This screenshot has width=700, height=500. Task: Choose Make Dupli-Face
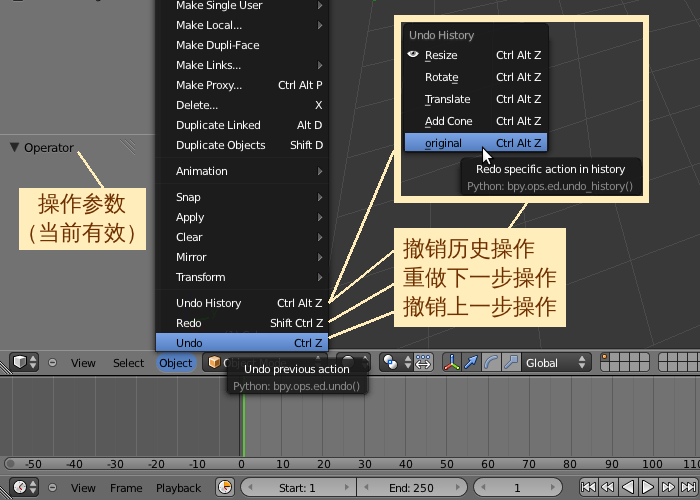click(242, 45)
